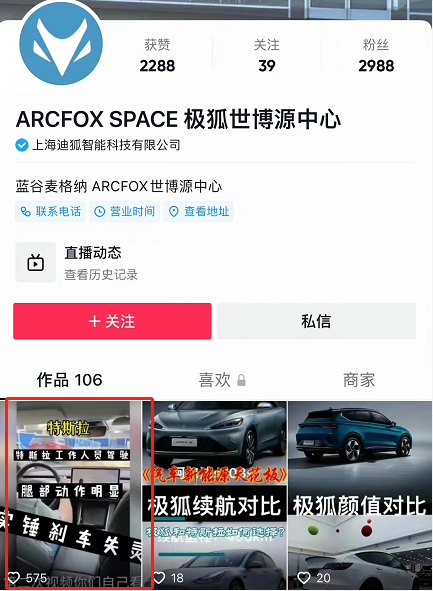Tap the location pin for 查看地址
The width and height of the screenshot is (433, 591).
[173, 211]
